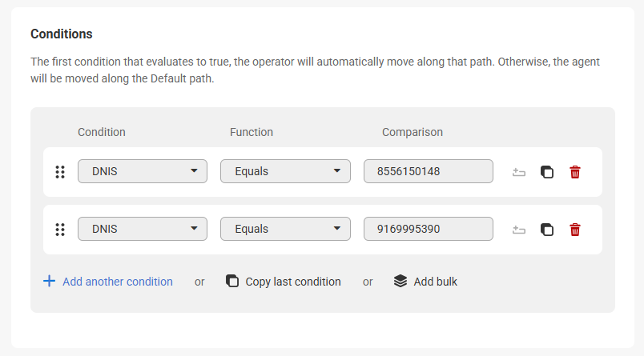This screenshot has height=356, width=644.
Task: Duplicate the 8556150148 condition row
Action: click(547, 172)
